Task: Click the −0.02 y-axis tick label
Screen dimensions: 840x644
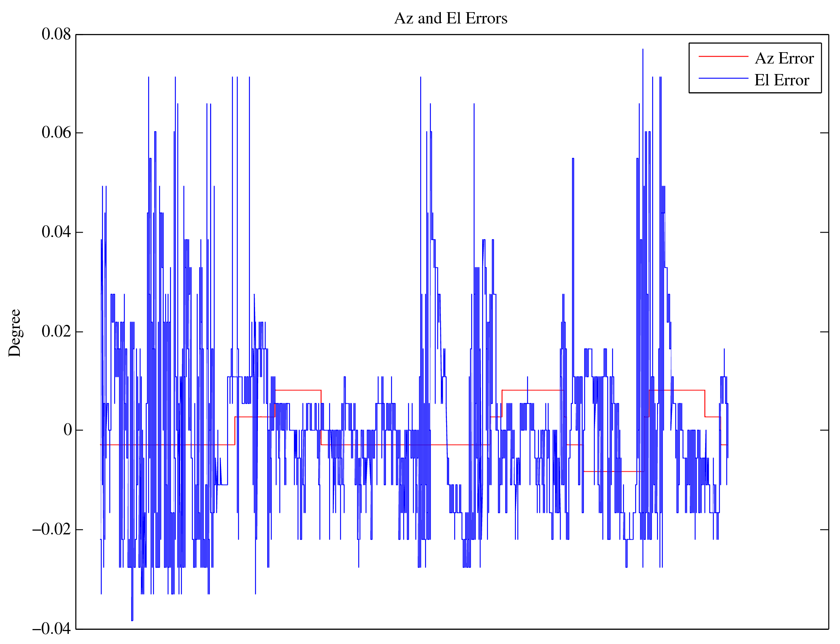Action: pos(51,530)
